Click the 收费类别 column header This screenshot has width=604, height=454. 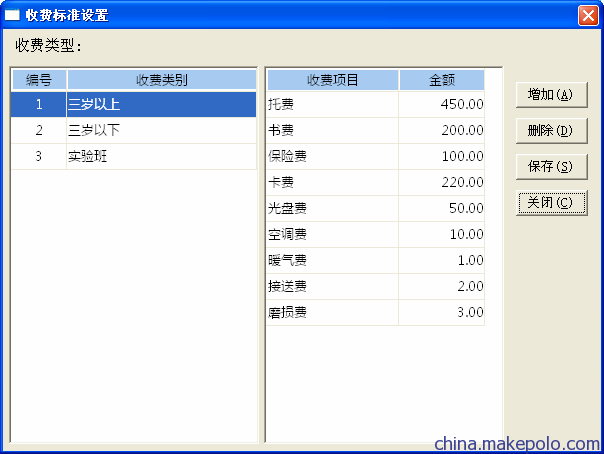point(162,80)
